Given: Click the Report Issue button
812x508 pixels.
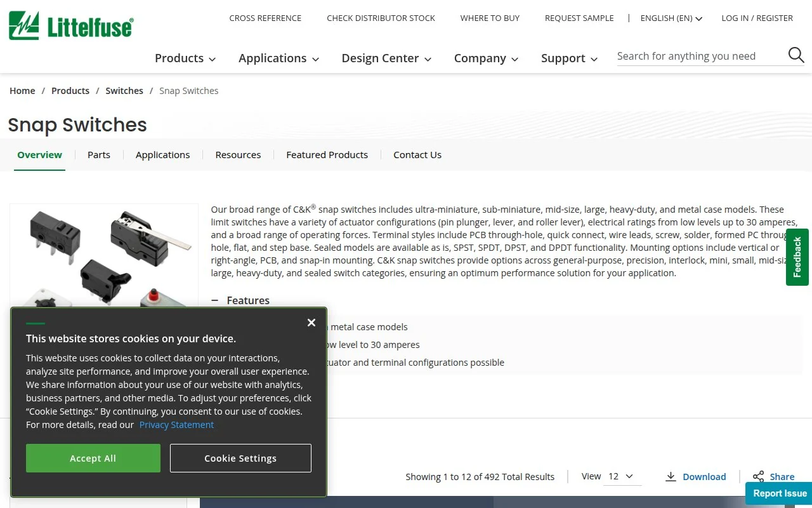Looking at the screenshot, I should 780,493.
